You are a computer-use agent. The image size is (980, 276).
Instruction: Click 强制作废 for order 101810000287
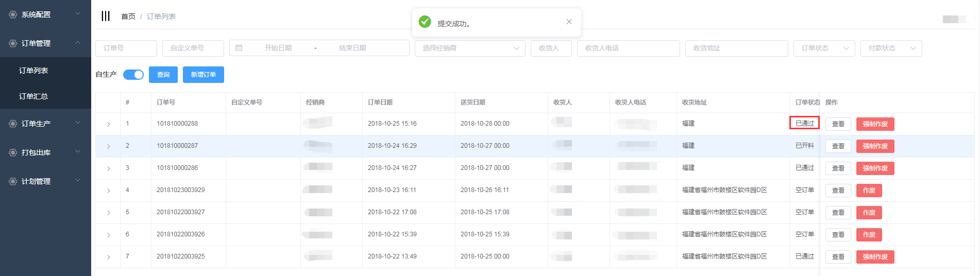[875, 146]
